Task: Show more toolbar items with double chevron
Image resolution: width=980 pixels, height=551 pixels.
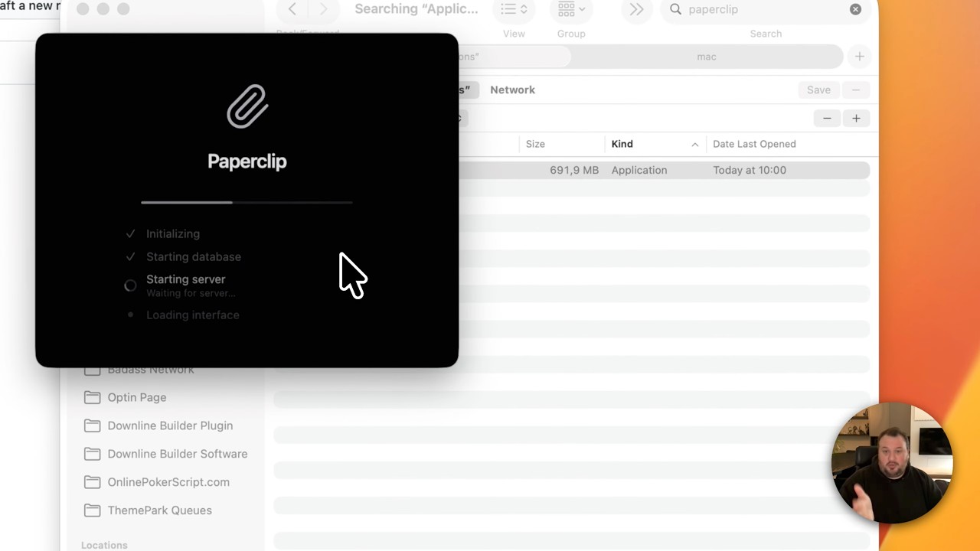Action: pyautogui.click(x=636, y=9)
